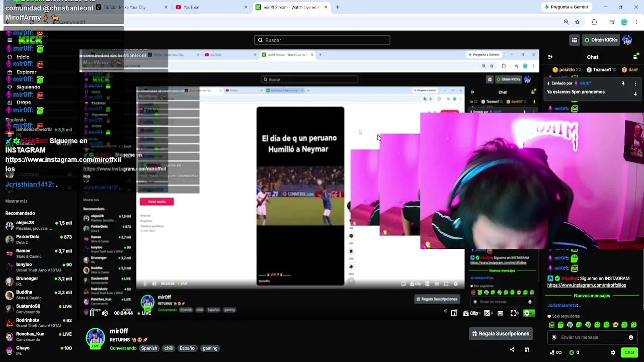Open the emoji picker in chat input
The width and height of the screenshot is (644, 362).
tap(631, 337)
